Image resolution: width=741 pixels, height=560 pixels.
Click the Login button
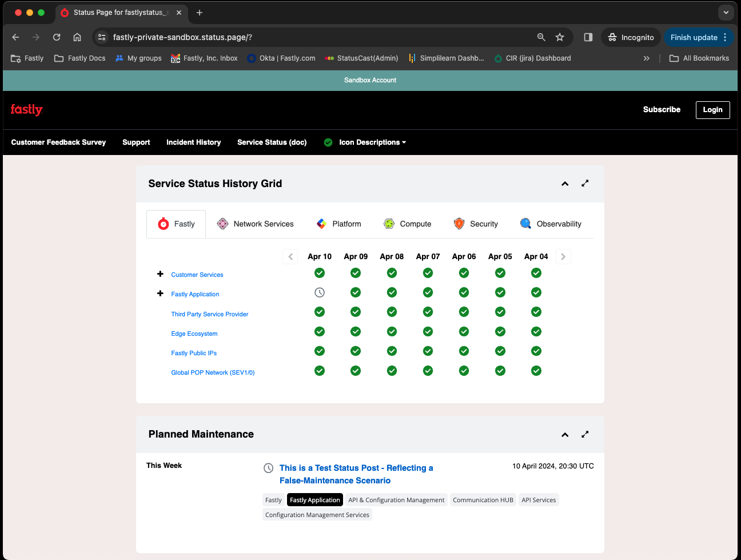click(x=712, y=110)
